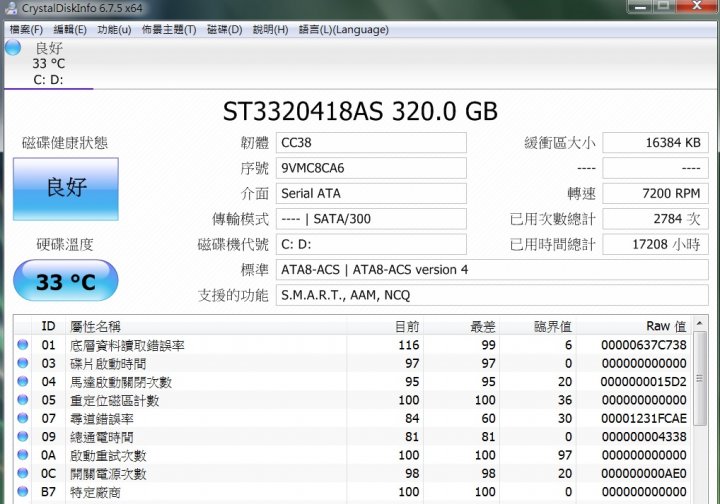Click the transfer mode field SATA/300
Image resolution: width=720 pixels, height=504 pixels.
tap(371, 219)
